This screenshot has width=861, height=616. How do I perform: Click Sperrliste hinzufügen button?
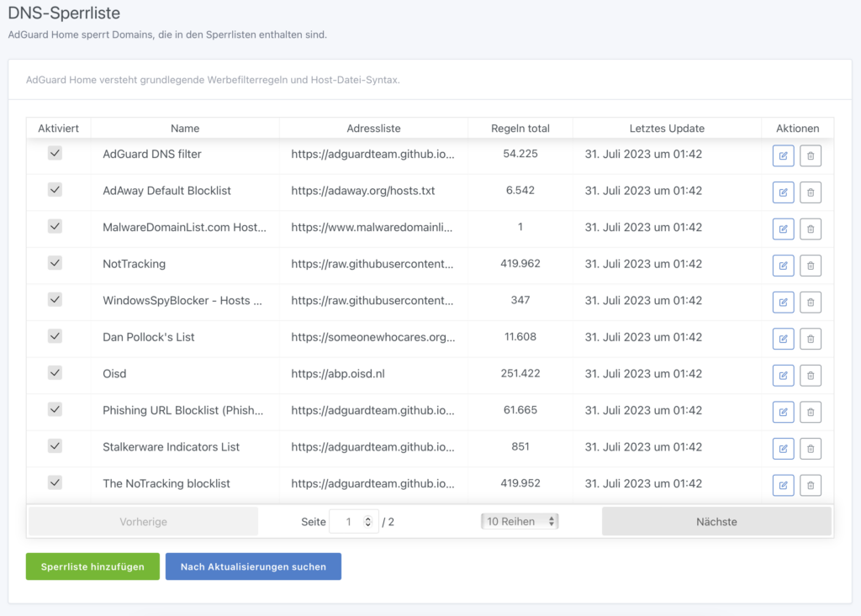[x=92, y=566]
